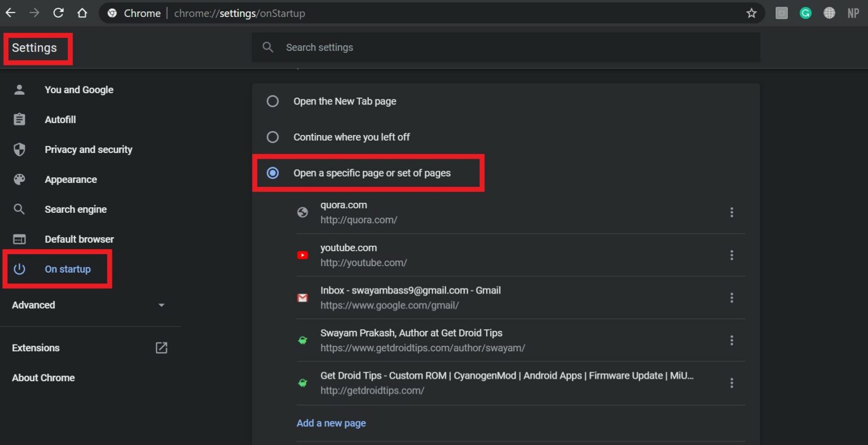Open more actions menu for youtube.com
The image size is (868, 445).
coord(731,255)
